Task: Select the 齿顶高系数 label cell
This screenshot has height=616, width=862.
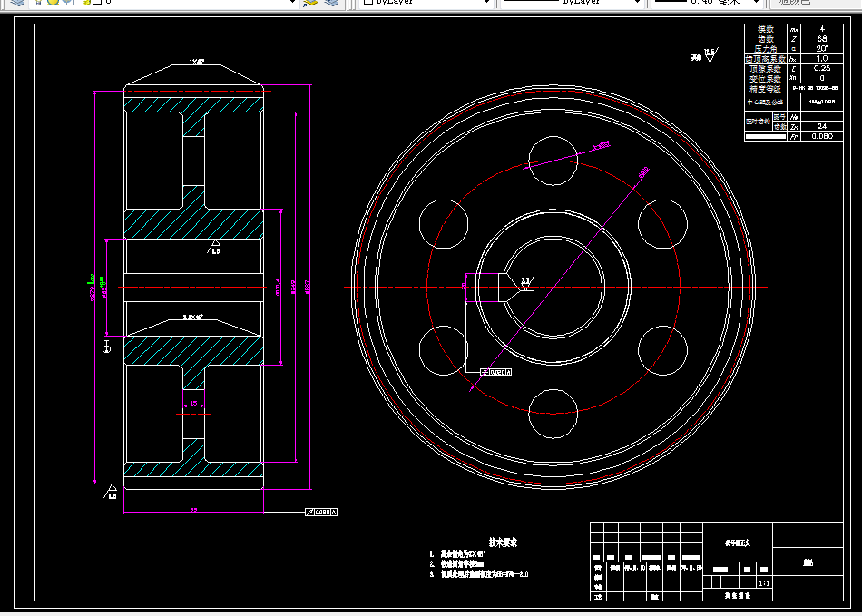Action: click(767, 59)
